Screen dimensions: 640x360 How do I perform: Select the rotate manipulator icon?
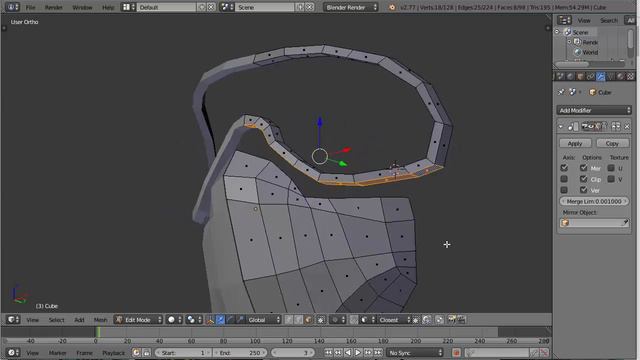click(x=230, y=320)
